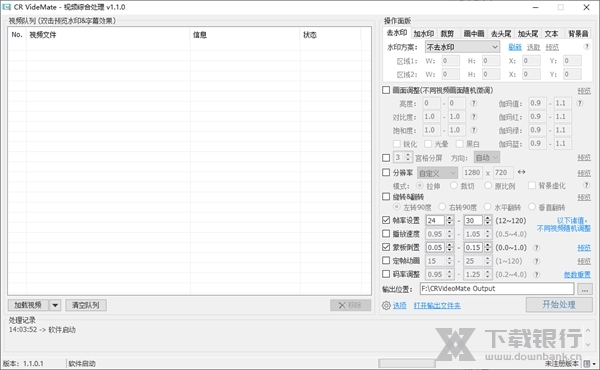Click the 刷新 refresh link
600x370 pixels.
tap(515, 47)
